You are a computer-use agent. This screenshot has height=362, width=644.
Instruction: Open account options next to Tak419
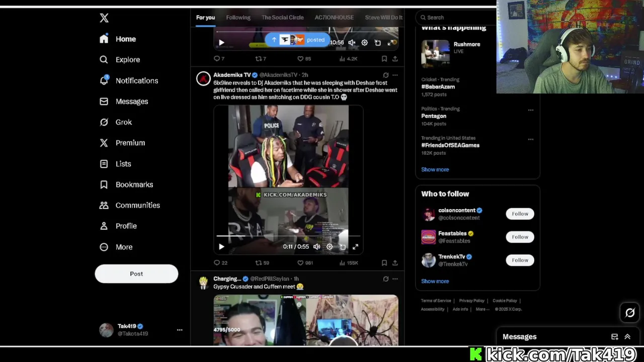(x=180, y=330)
